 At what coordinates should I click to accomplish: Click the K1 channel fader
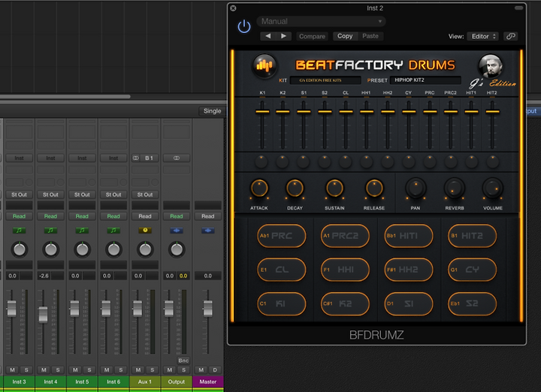click(262, 111)
